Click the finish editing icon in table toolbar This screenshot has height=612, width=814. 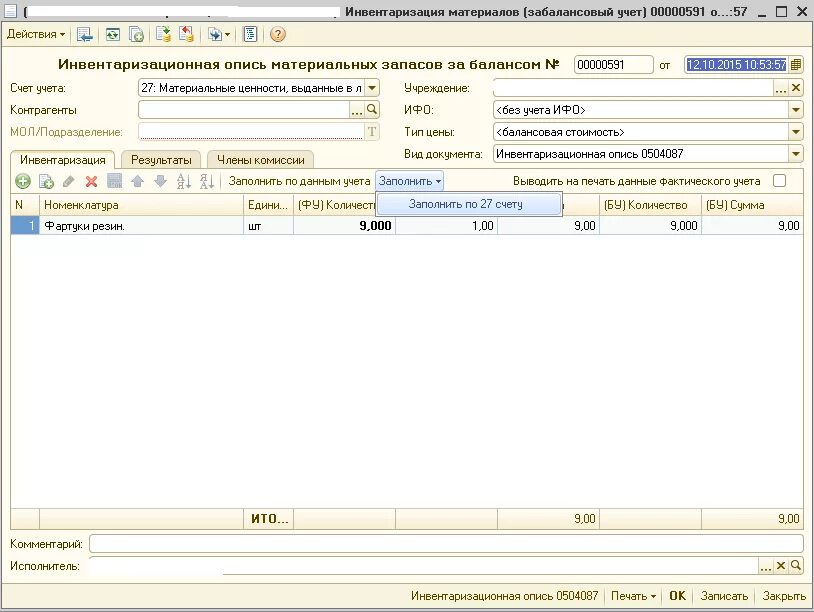114,181
